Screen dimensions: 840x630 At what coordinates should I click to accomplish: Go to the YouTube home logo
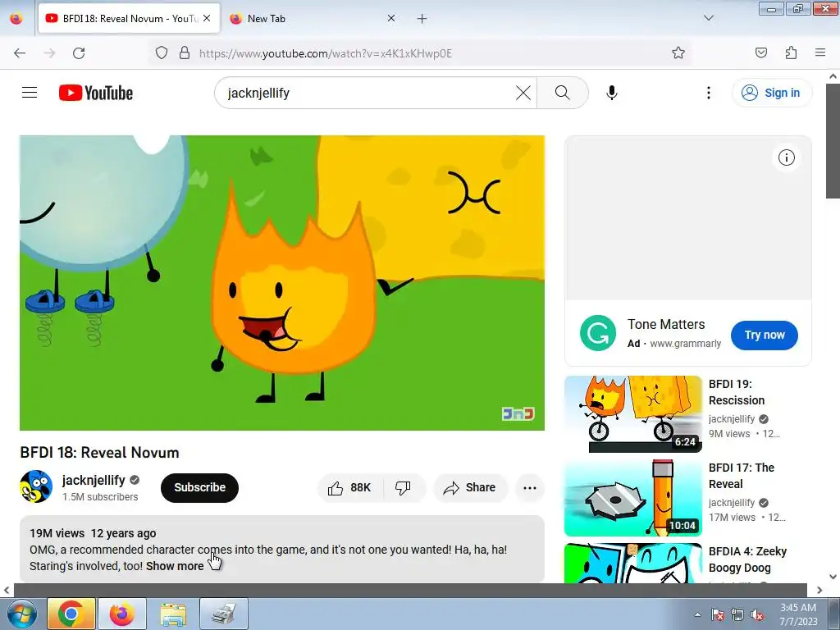96,93
